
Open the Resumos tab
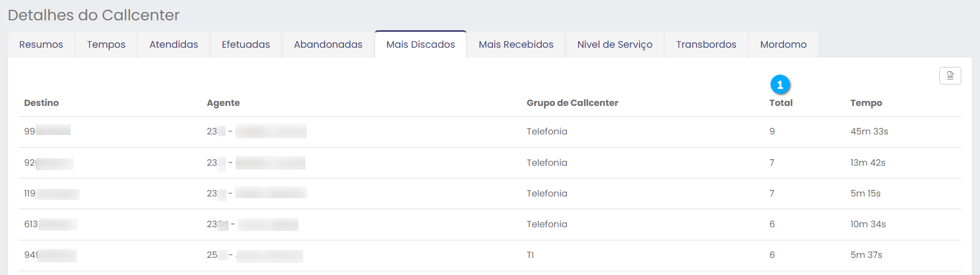point(41,44)
